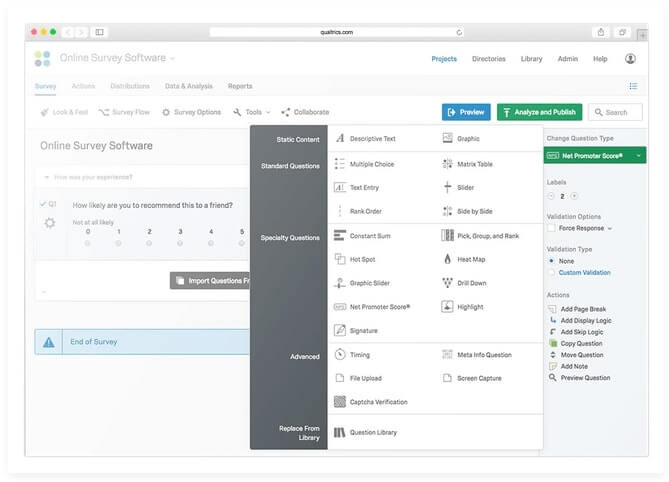669x482 pixels.
Task: Select the Custom Validation radio button
Action: [x=551, y=272]
